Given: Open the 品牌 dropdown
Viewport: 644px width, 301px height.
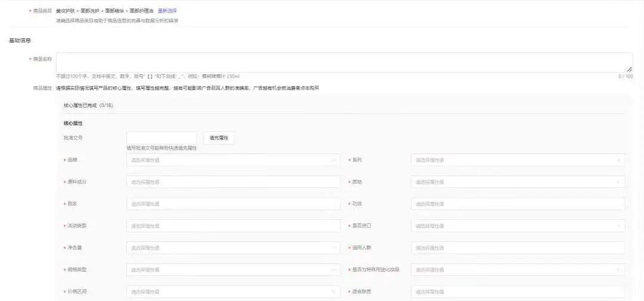Looking at the screenshot, I should (x=233, y=160).
